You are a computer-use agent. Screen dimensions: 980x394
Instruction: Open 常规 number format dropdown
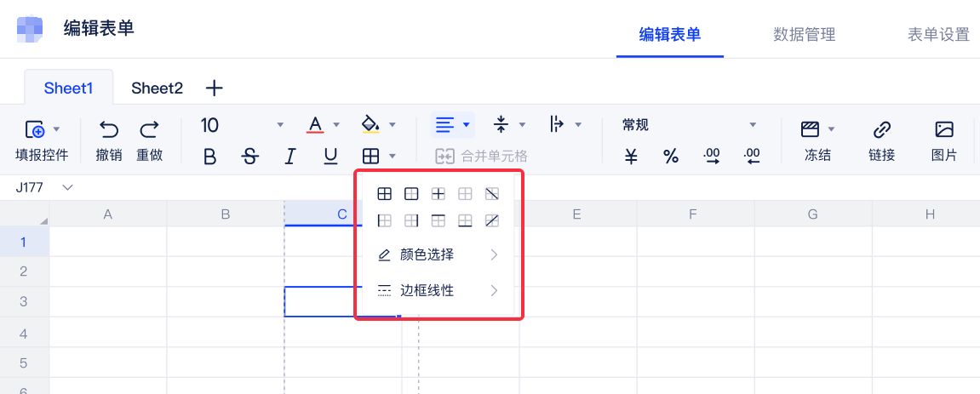689,126
